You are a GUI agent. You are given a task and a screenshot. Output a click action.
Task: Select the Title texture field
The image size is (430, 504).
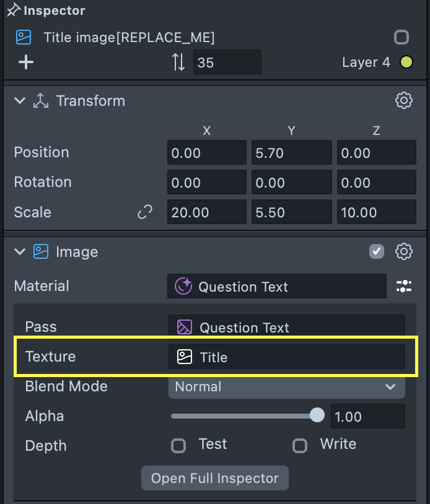[286, 357]
